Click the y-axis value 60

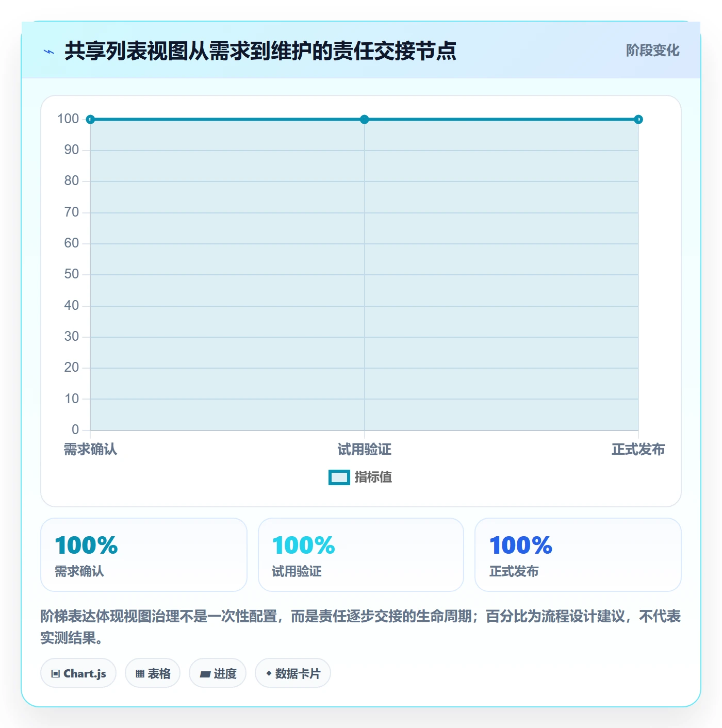coord(72,243)
